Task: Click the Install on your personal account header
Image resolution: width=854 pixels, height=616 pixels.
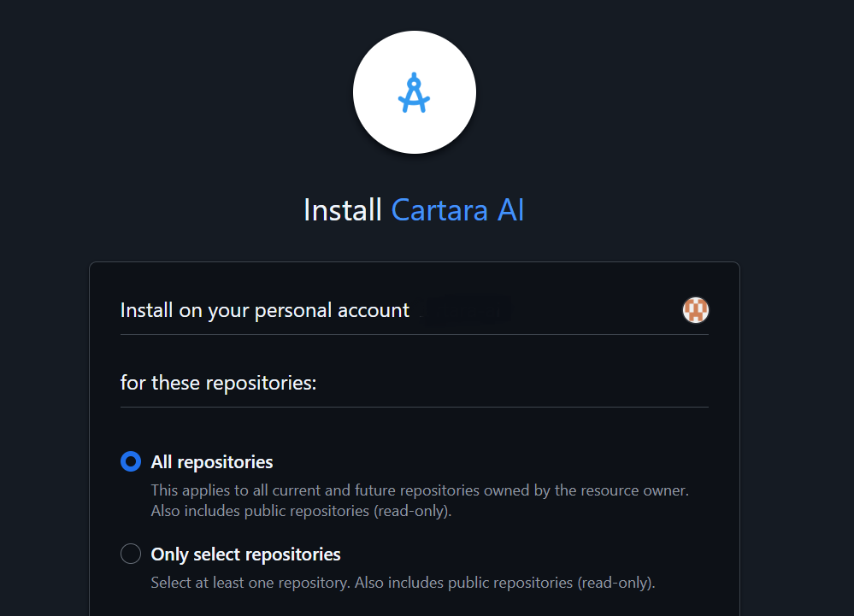Action: [263, 310]
